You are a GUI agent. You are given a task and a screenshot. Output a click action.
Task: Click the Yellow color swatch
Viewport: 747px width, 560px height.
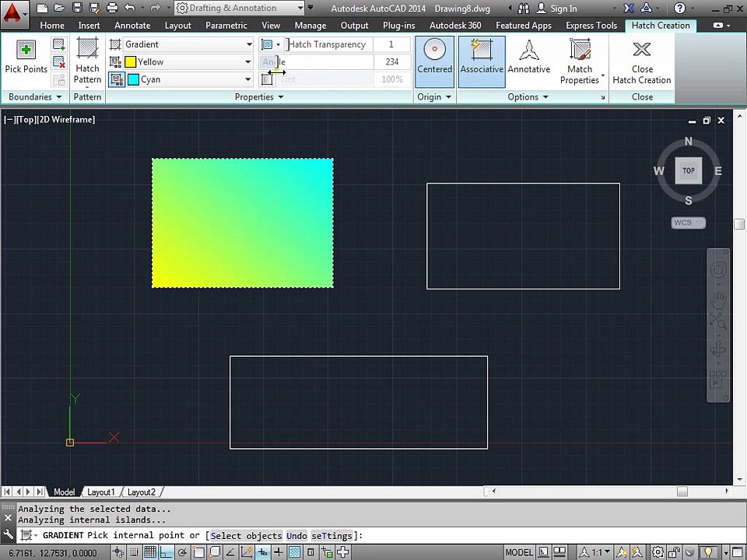[131, 61]
